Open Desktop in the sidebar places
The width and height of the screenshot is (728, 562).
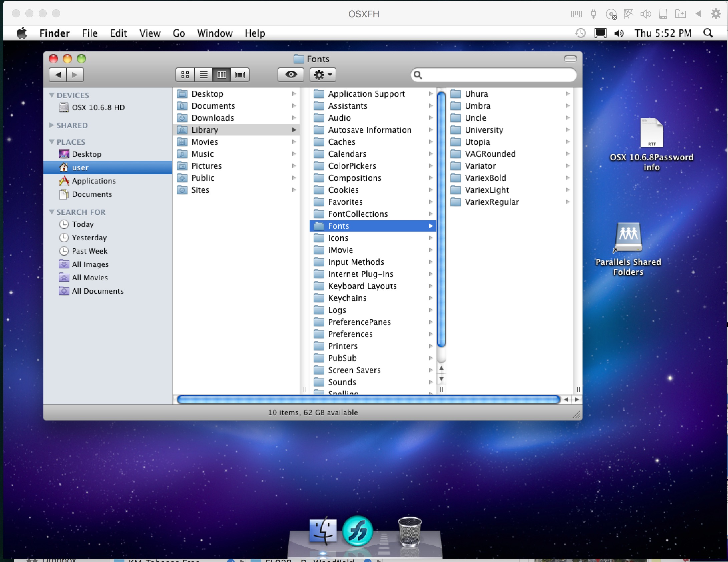tap(108, 154)
